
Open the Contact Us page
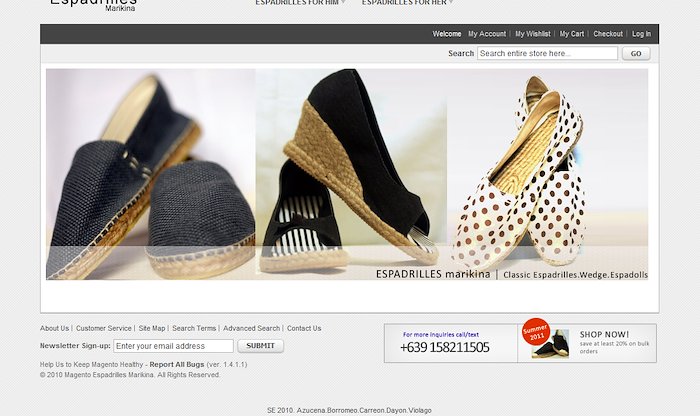[304, 328]
